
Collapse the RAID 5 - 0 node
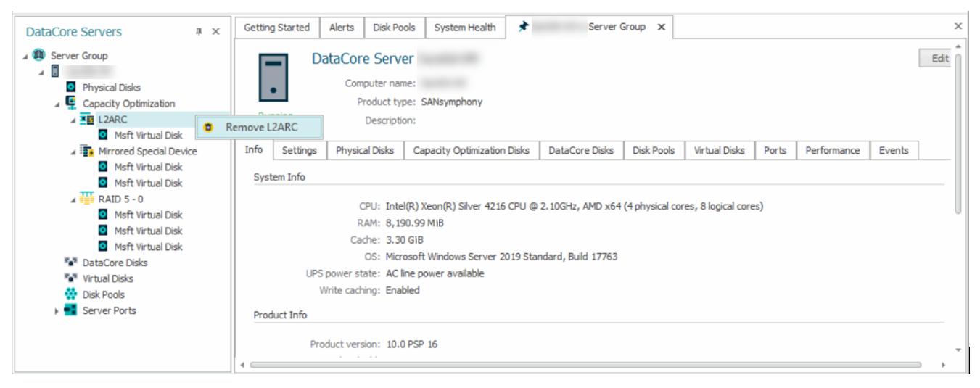point(73,200)
